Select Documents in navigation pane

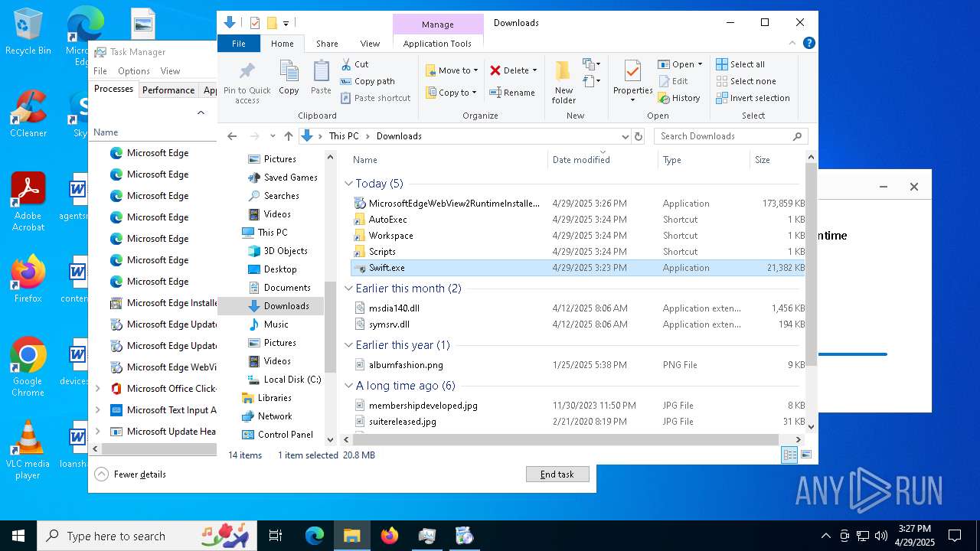pyautogui.click(x=279, y=288)
